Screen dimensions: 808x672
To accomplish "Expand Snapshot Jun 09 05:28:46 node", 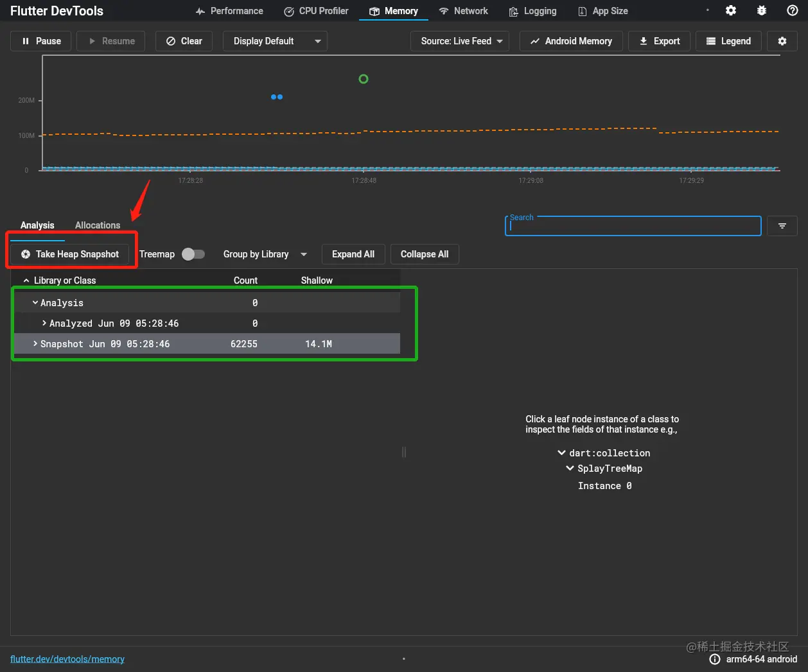I will [35, 343].
